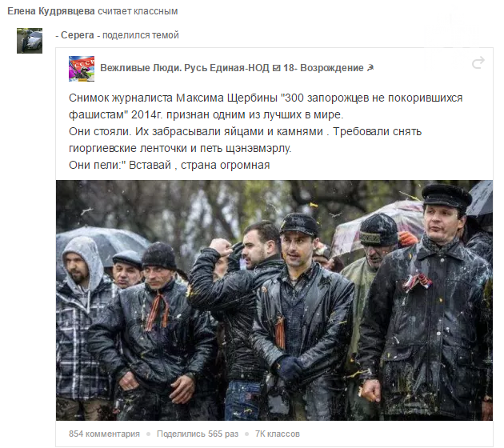Click the last text line 'Они пели'
Viewport: 504px width, 448px height.
169,165
